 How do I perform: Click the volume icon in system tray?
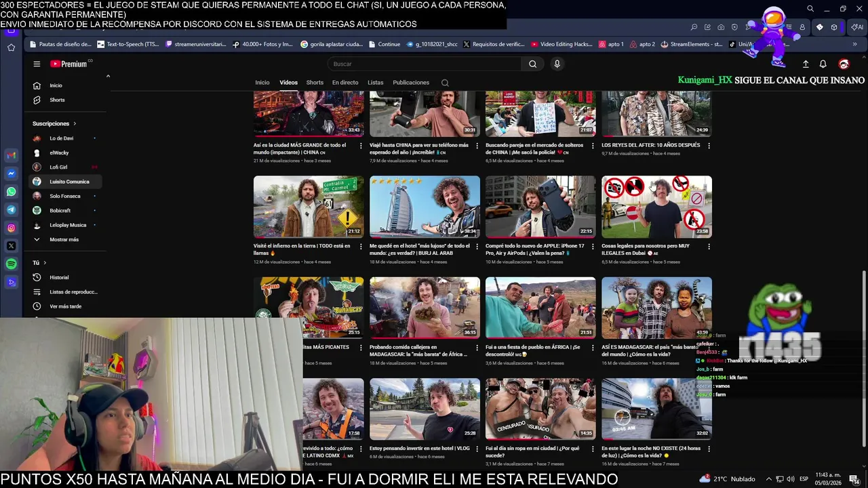pyautogui.click(x=790, y=479)
